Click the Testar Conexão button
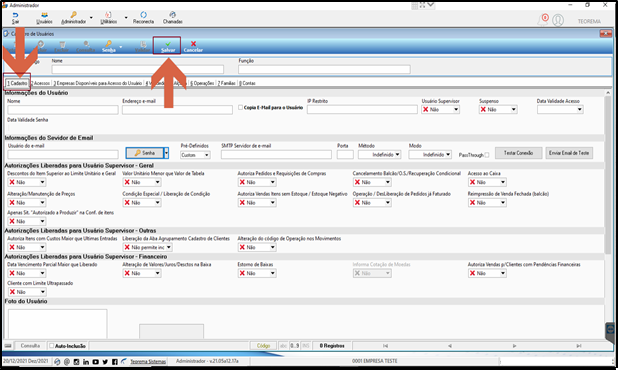Viewport: 618px width, 370px height. pyautogui.click(x=518, y=153)
